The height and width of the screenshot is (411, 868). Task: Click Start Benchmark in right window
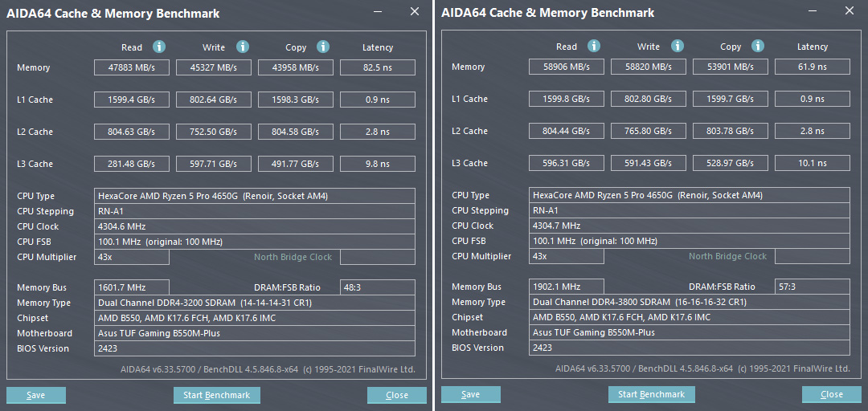click(652, 394)
